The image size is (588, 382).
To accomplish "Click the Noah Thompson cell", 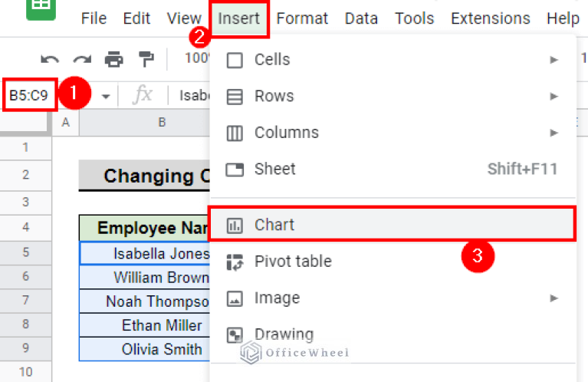I will [145, 301].
